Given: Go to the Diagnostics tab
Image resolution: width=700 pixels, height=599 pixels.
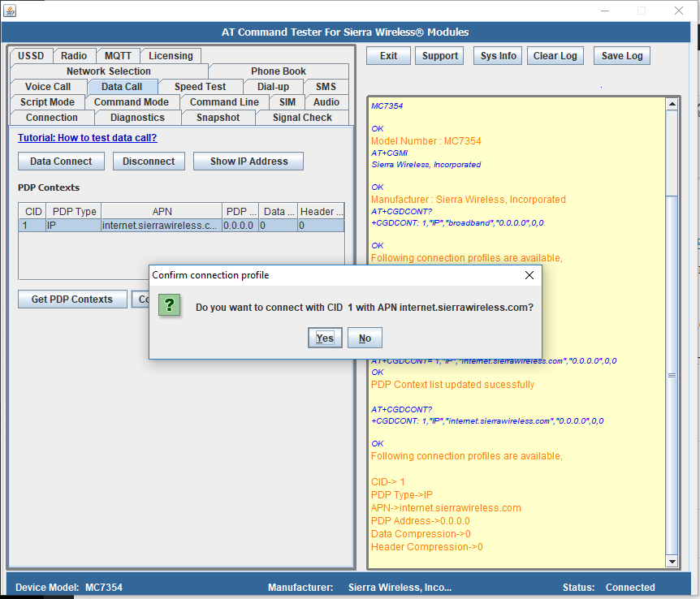Looking at the screenshot, I should [x=137, y=118].
